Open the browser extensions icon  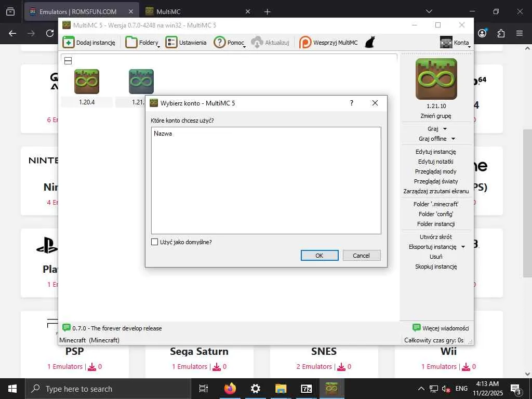[501, 33]
